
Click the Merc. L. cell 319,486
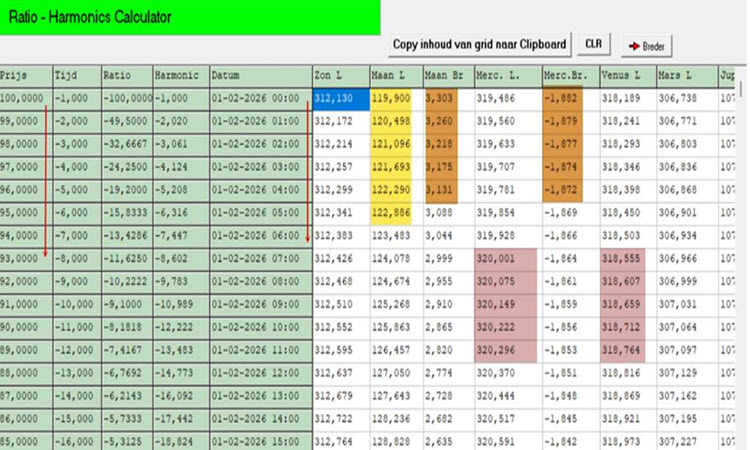tap(508, 99)
